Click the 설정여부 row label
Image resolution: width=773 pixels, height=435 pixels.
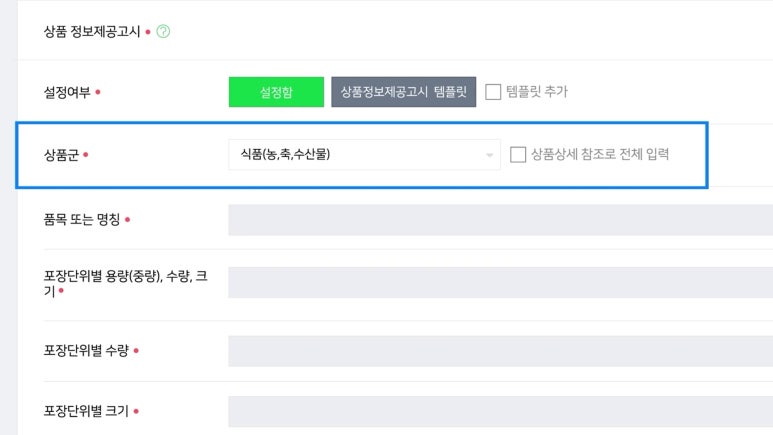(x=67, y=92)
